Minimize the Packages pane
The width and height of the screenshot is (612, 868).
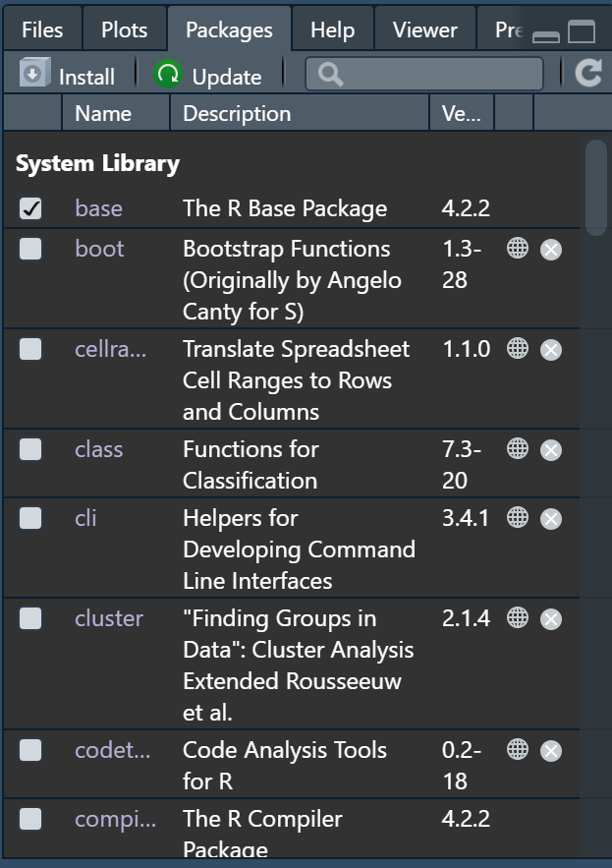click(545, 36)
